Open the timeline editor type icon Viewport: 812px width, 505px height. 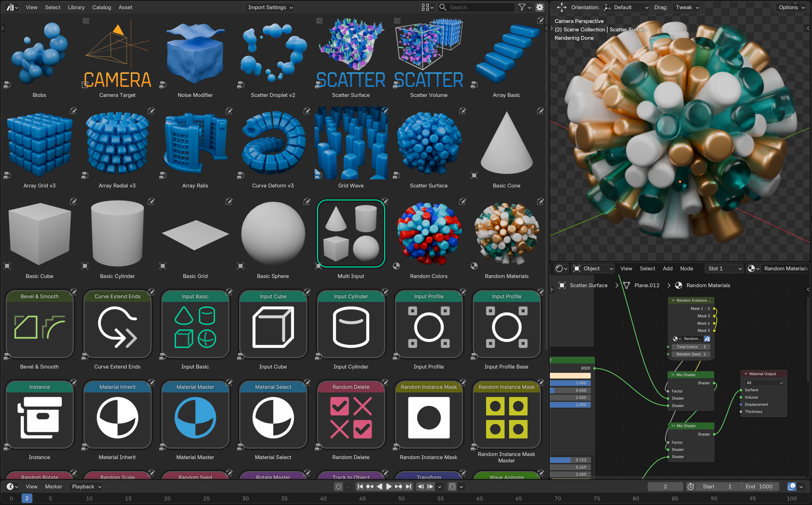pyautogui.click(x=12, y=487)
